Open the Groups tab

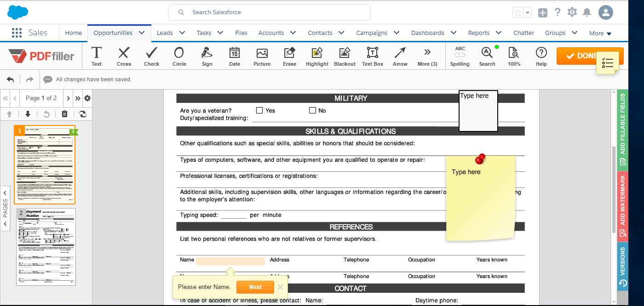click(555, 33)
